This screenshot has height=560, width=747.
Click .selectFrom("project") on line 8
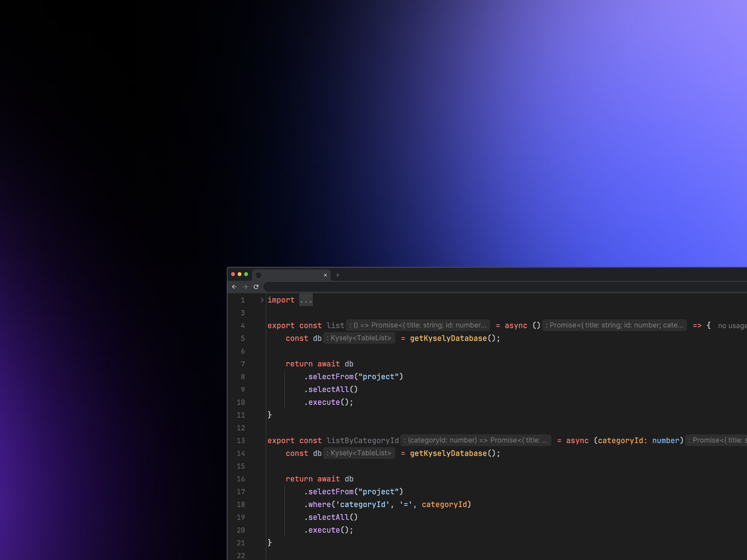point(354,376)
